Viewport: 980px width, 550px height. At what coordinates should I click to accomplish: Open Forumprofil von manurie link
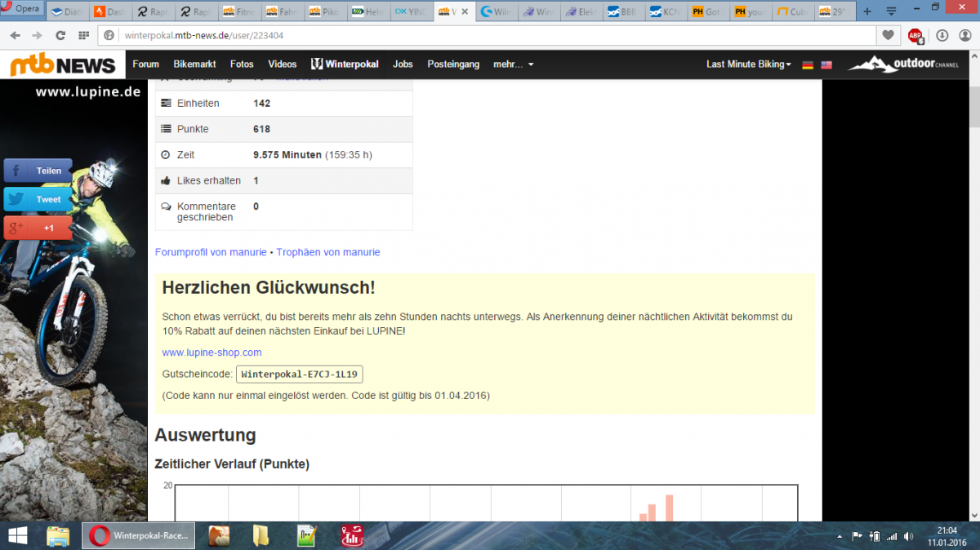[x=211, y=252]
